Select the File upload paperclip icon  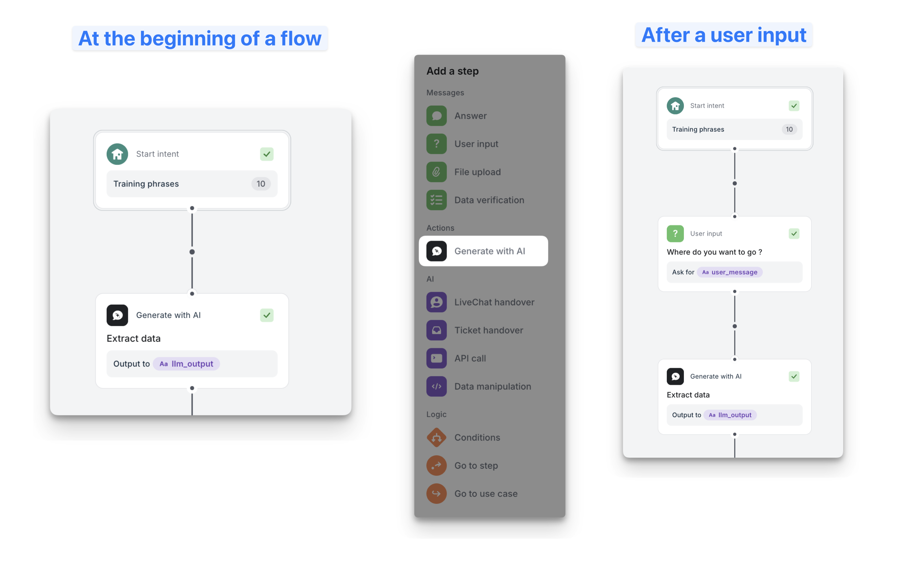(x=436, y=172)
